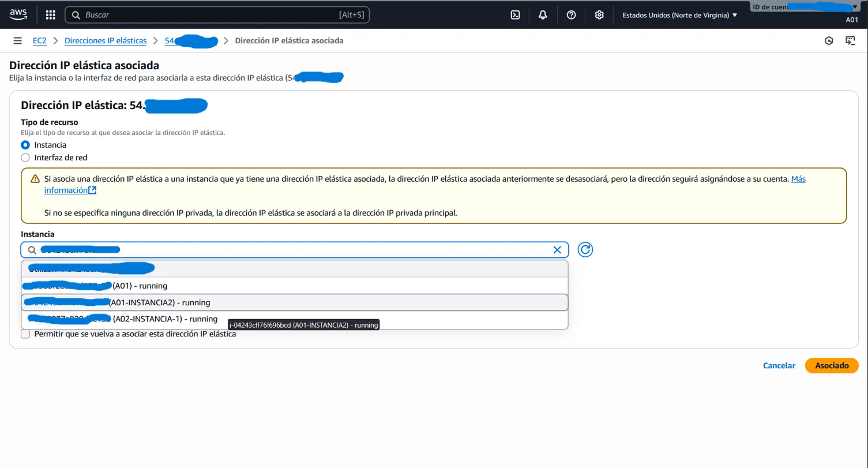Select the Instancia resource type
868x468 pixels.
point(25,145)
